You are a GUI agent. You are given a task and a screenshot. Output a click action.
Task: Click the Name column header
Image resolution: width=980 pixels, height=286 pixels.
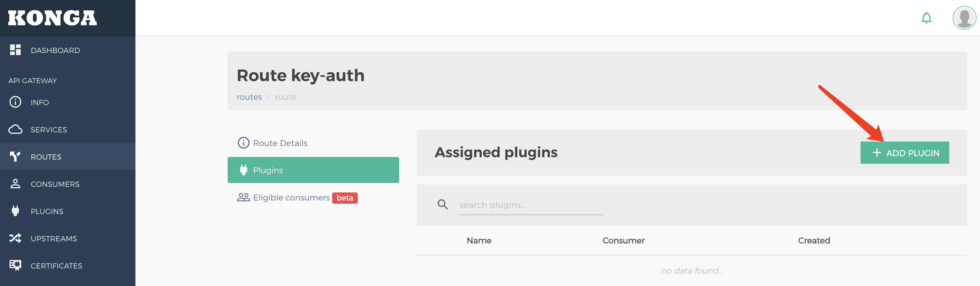(478, 240)
